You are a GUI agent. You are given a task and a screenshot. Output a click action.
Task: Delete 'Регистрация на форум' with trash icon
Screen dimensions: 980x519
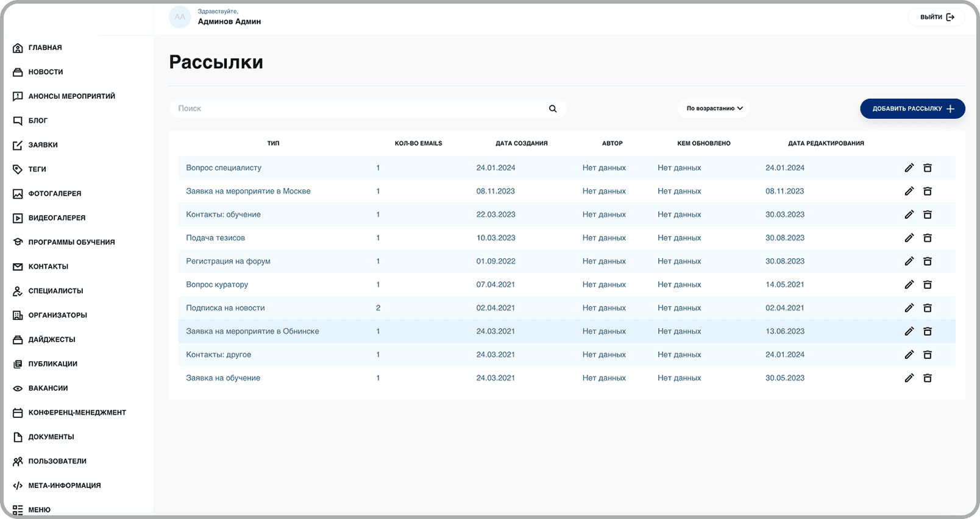(x=928, y=261)
